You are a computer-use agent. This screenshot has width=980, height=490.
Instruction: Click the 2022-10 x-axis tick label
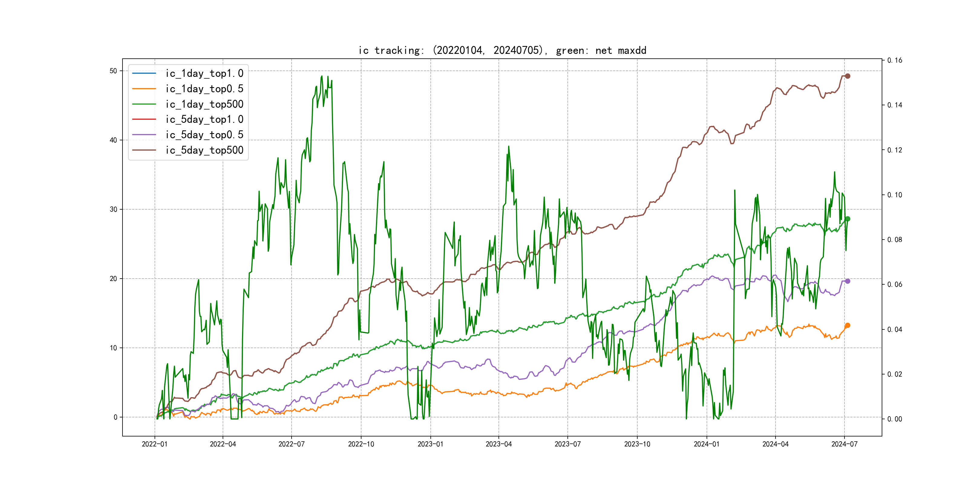tap(361, 444)
